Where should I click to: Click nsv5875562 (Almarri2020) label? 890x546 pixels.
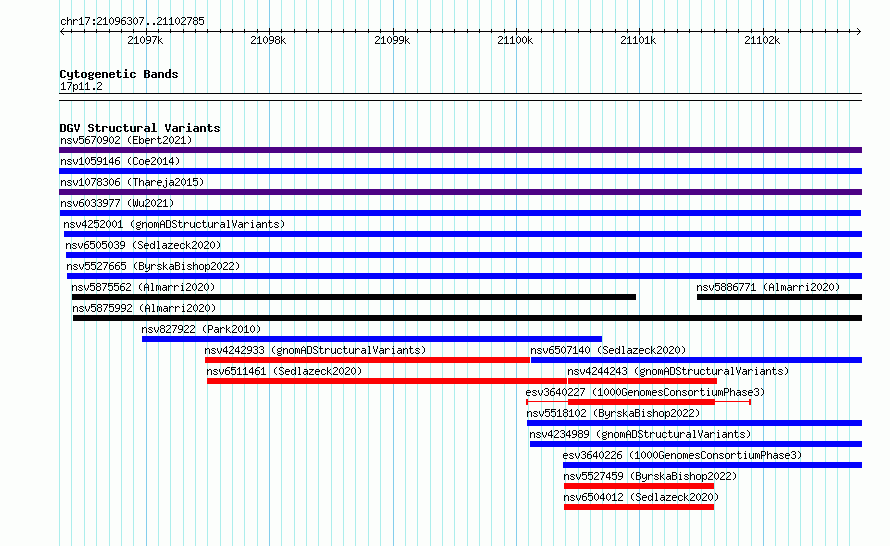click(x=143, y=287)
